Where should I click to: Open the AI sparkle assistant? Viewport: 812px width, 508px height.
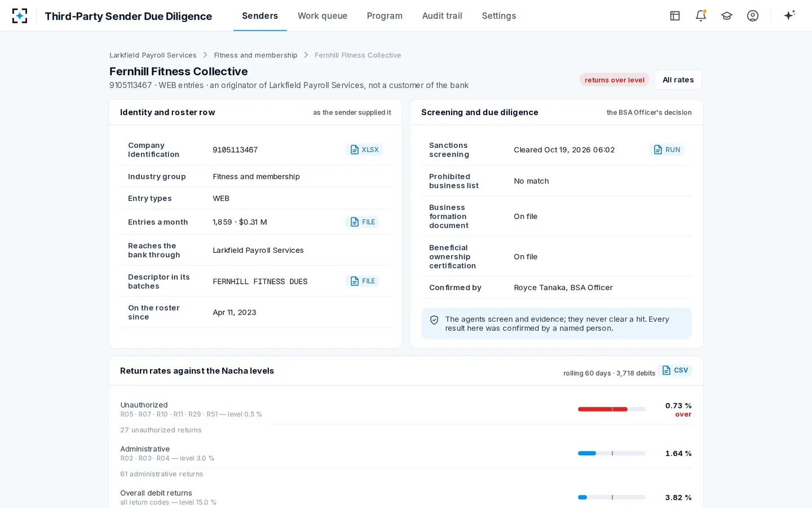tap(789, 15)
